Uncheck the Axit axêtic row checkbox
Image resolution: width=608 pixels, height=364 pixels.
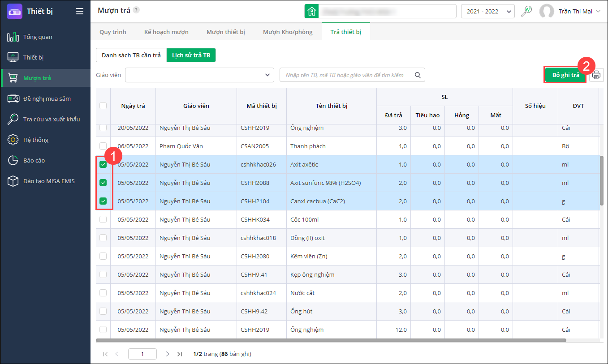pyautogui.click(x=103, y=164)
